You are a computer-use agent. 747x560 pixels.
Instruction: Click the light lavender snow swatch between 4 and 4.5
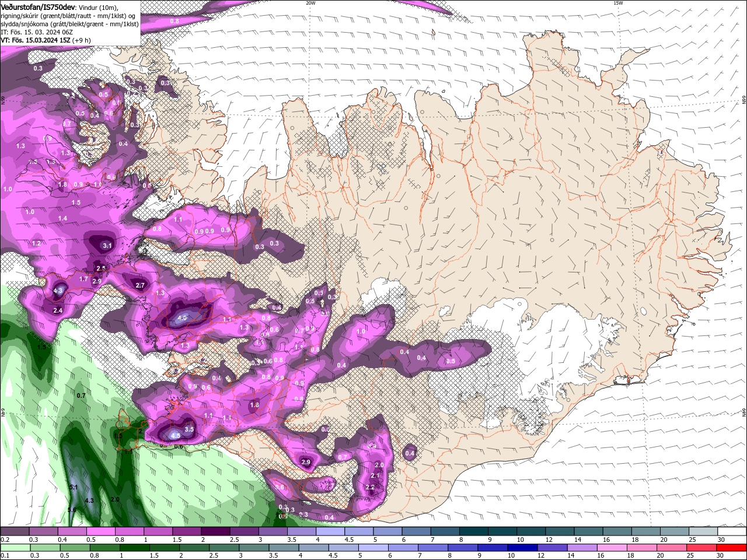(x=329, y=532)
